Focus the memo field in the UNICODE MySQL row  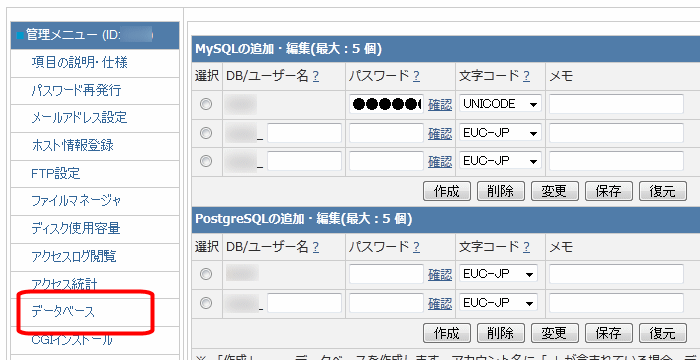[x=617, y=104]
